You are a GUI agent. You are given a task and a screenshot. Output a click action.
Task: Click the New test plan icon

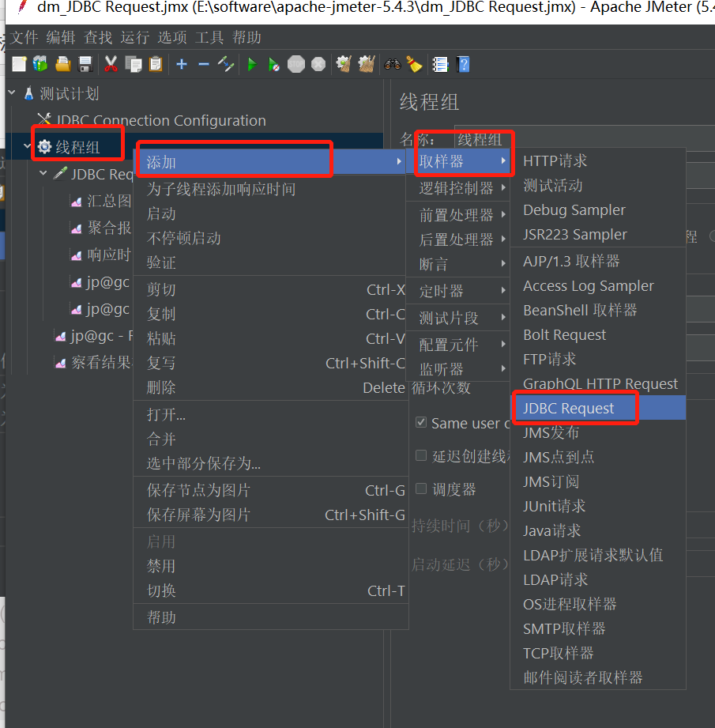click(19, 64)
